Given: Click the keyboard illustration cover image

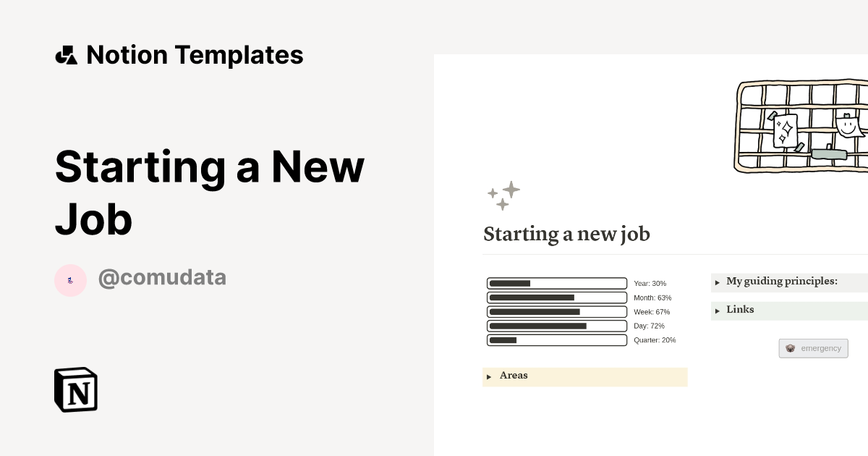Looking at the screenshot, I should (803, 126).
